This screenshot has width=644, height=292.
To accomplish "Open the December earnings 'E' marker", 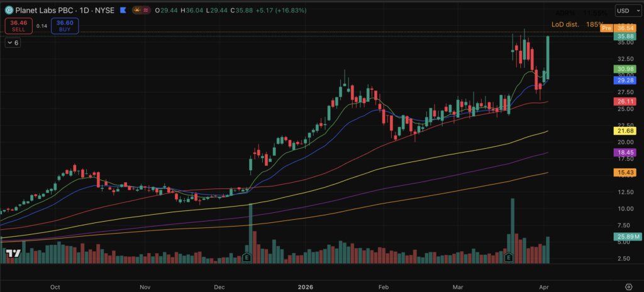I will tap(247, 257).
